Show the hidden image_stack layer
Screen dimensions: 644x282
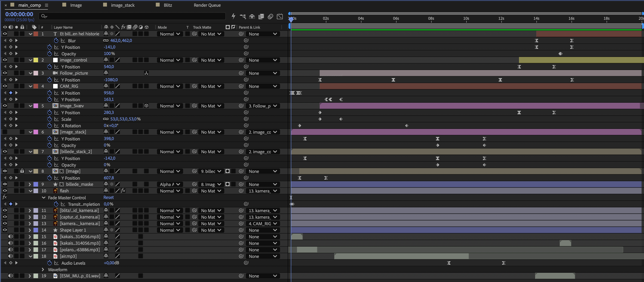coord(5,132)
